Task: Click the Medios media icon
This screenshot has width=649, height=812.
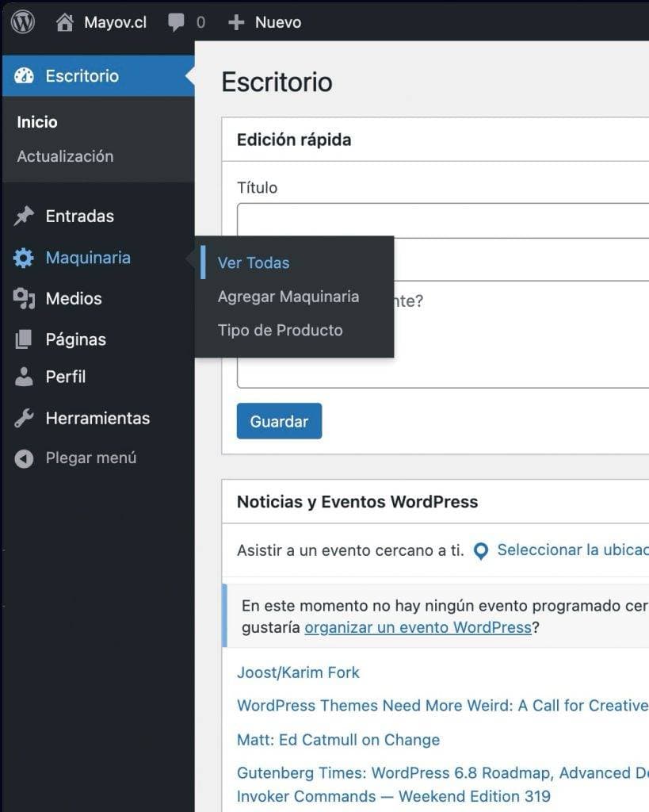Action: point(24,298)
